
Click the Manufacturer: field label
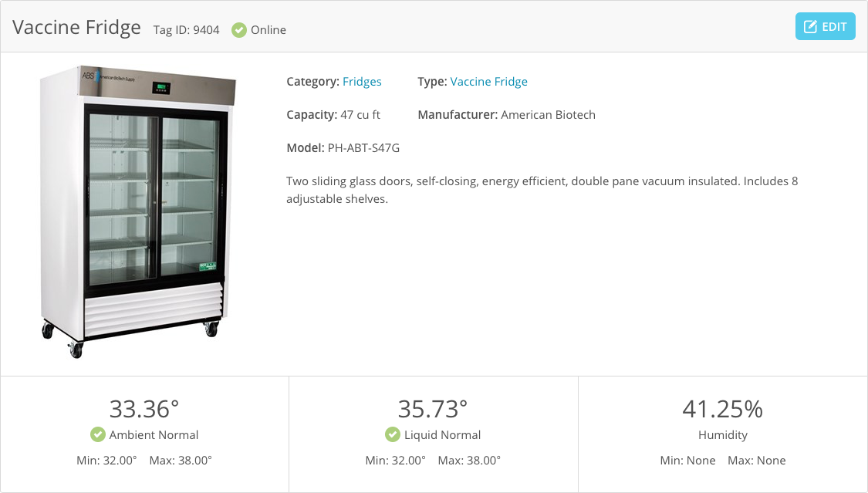click(458, 115)
